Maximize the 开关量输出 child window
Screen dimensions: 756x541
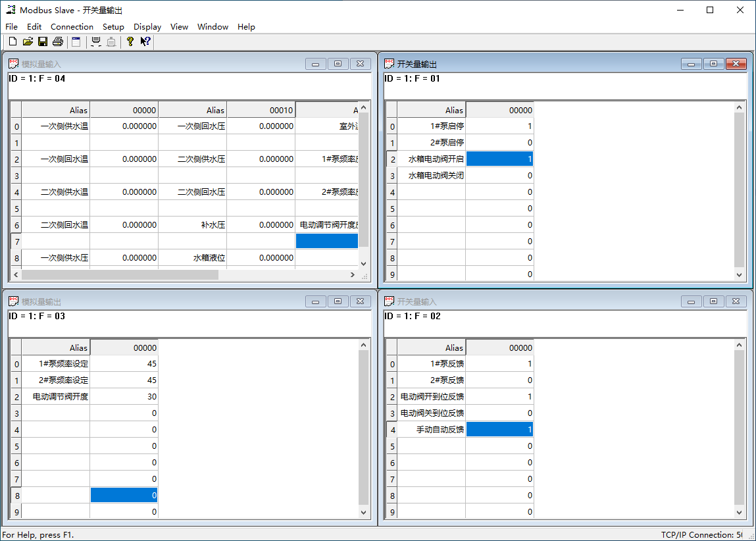pyautogui.click(x=714, y=64)
